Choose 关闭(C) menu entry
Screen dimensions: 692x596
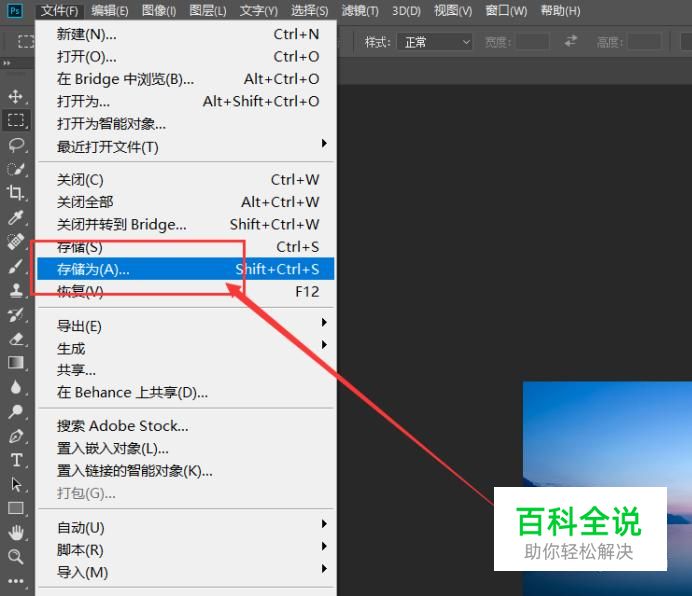tap(185, 180)
